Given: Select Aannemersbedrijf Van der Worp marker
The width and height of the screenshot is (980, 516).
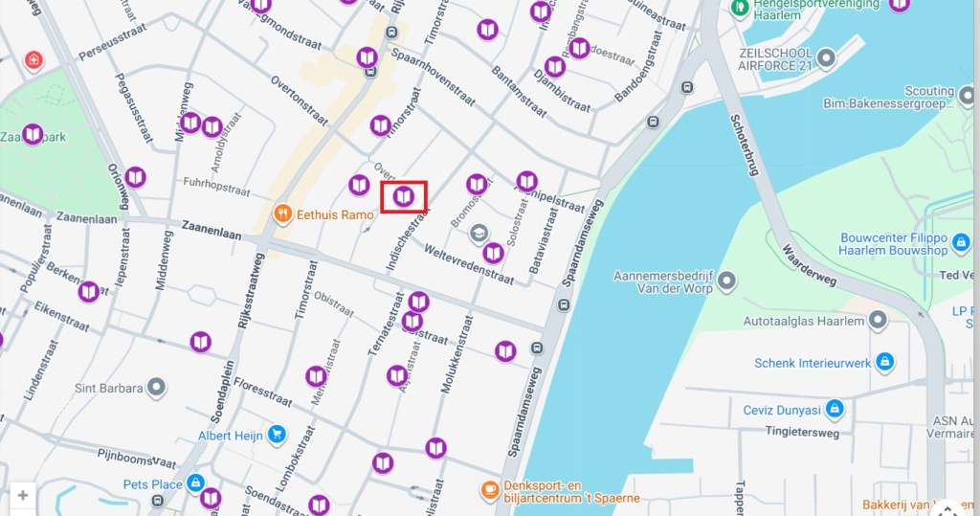Looking at the screenshot, I should [726, 281].
